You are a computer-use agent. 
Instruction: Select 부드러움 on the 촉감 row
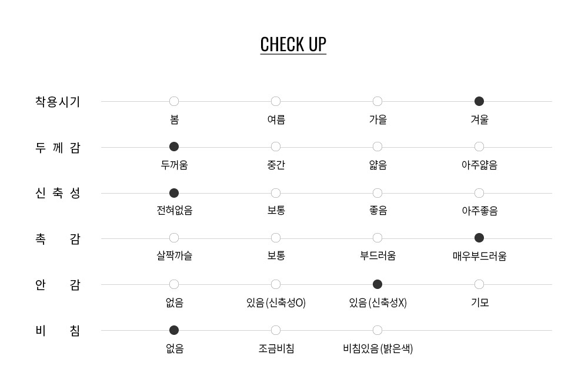[377, 238]
